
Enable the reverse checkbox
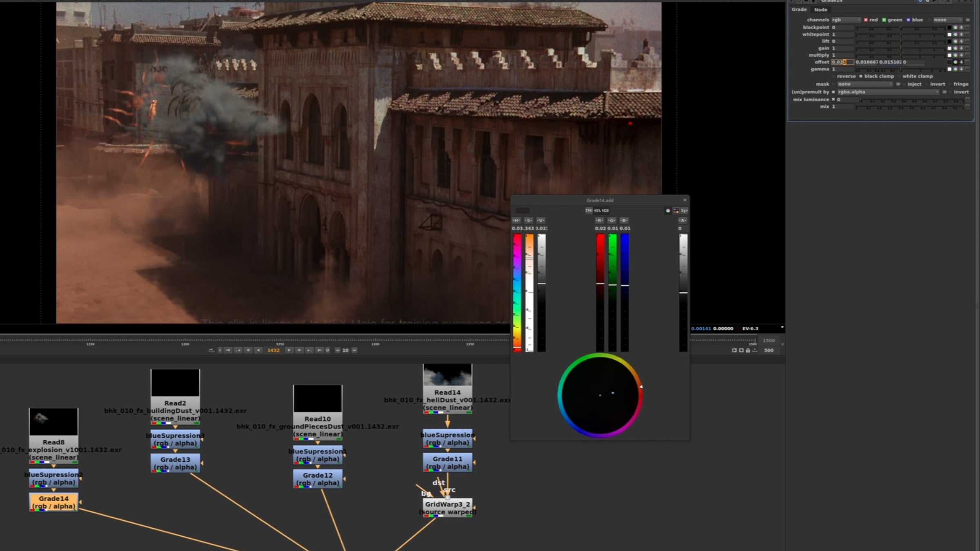[x=834, y=76]
